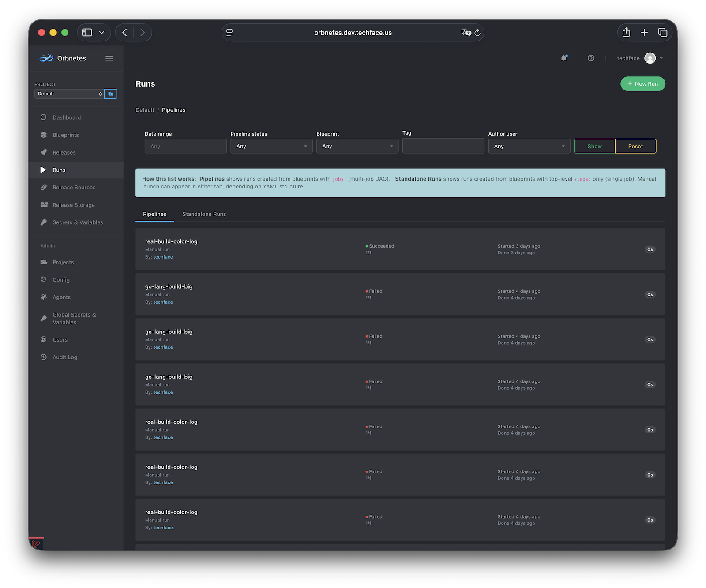Open the Author user dropdown

(529, 146)
